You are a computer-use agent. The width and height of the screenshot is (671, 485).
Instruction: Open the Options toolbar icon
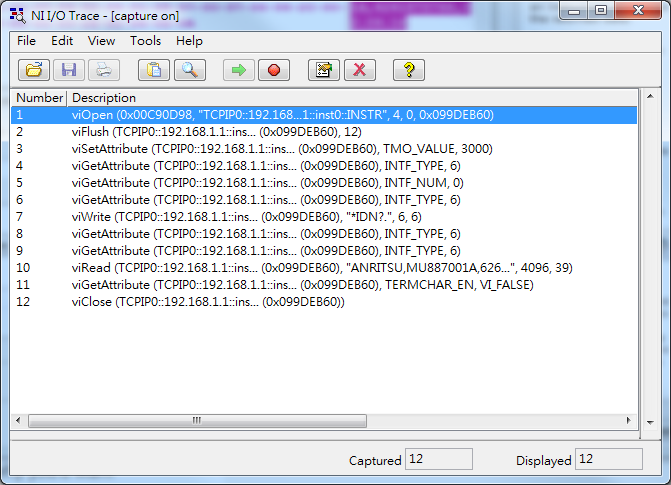tap(324, 70)
